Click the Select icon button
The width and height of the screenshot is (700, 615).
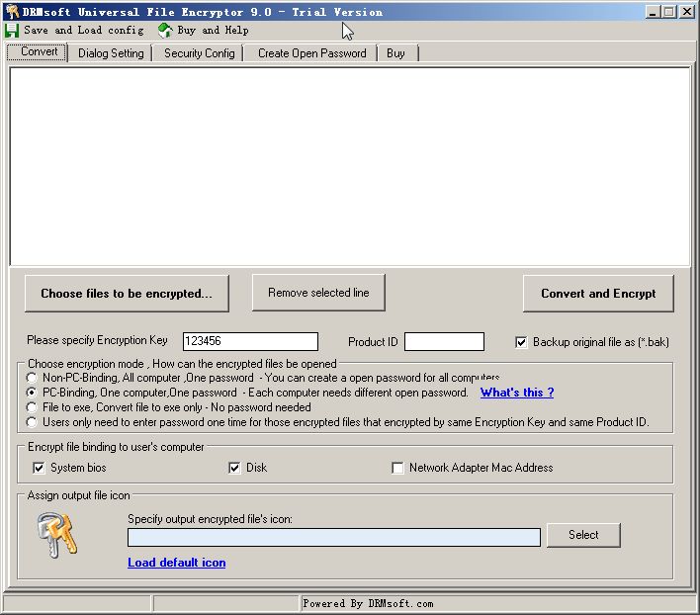pyautogui.click(x=583, y=535)
